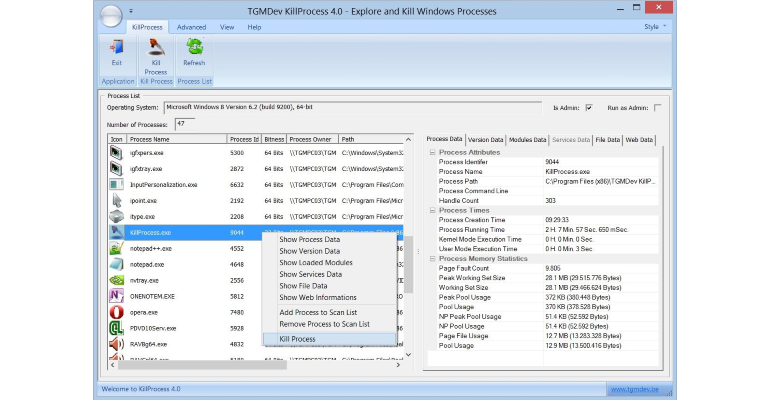The height and width of the screenshot is (400, 770).
Task: Switch to the Web Data tab
Action: coord(639,140)
